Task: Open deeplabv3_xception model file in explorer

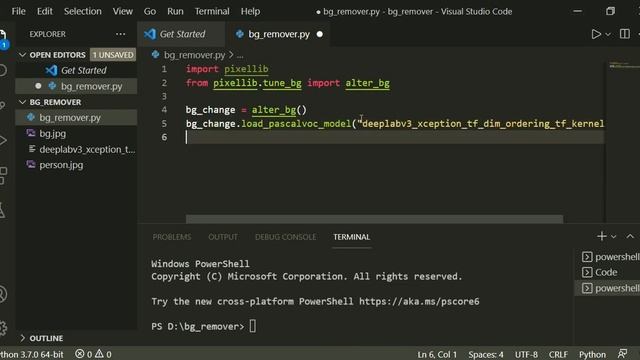Action: [76, 149]
